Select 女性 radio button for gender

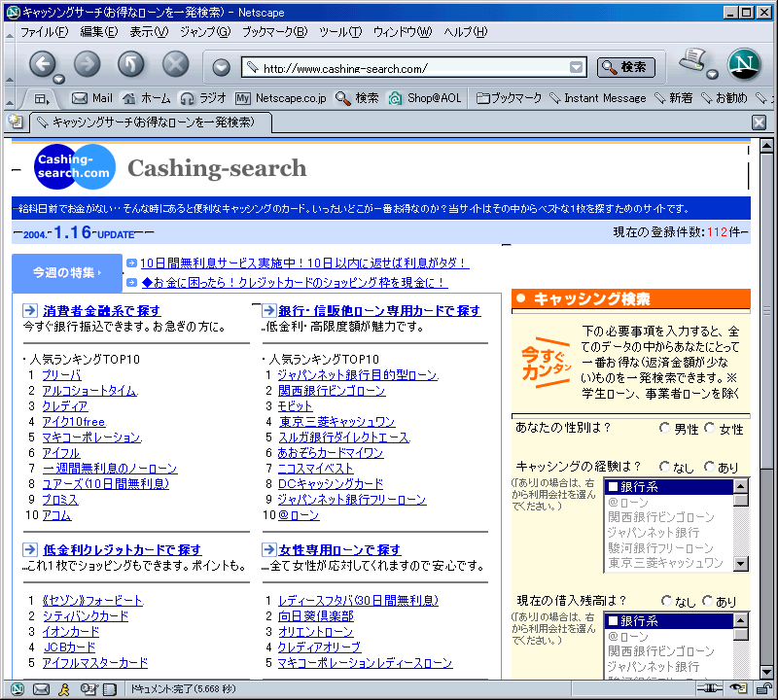(x=710, y=428)
